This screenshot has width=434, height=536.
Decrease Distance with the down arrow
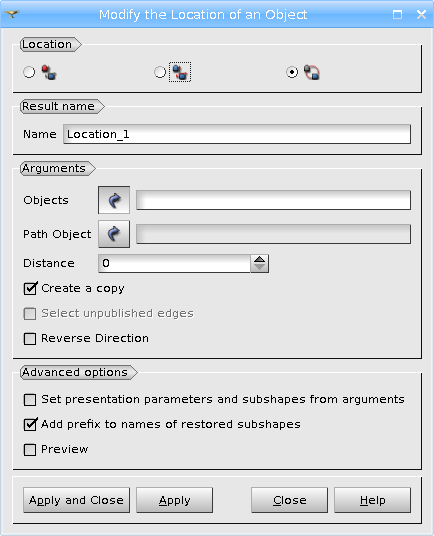(x=259, y=268)
